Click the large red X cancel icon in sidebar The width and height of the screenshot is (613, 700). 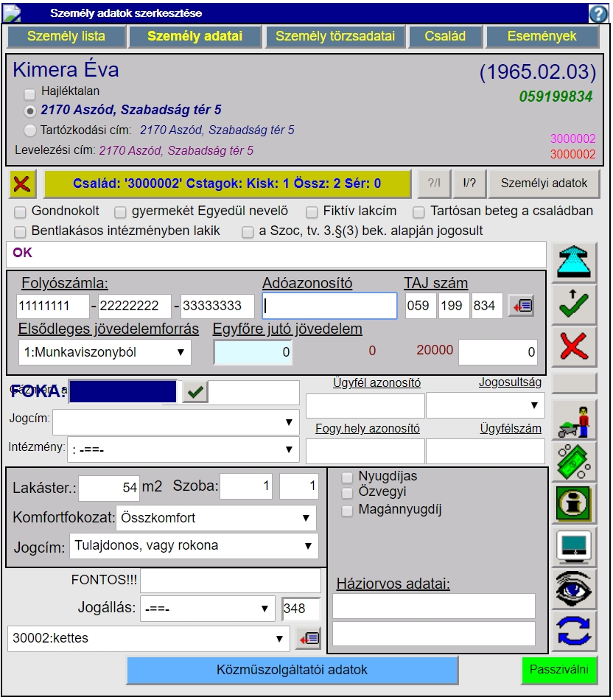click(574, 346)
